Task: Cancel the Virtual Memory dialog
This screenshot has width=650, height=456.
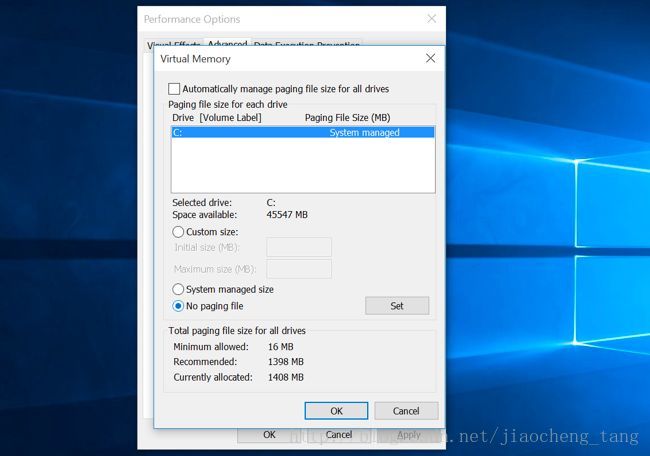Action: tap(406, 411)
